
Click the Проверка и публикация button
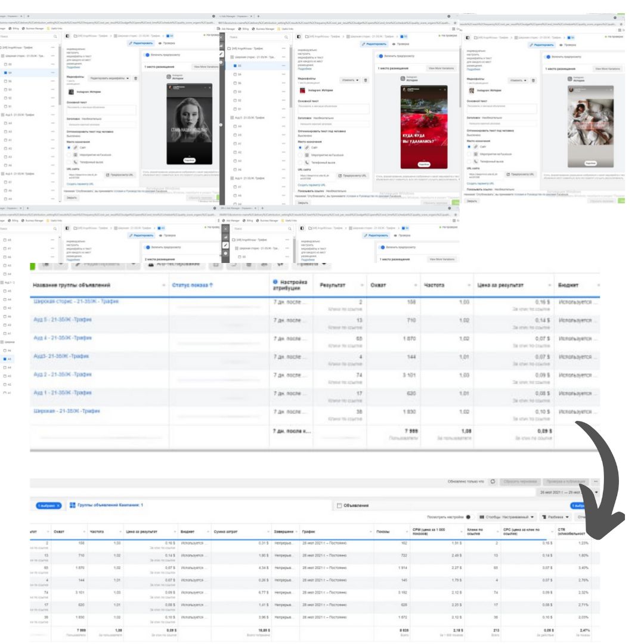(566, 481)
